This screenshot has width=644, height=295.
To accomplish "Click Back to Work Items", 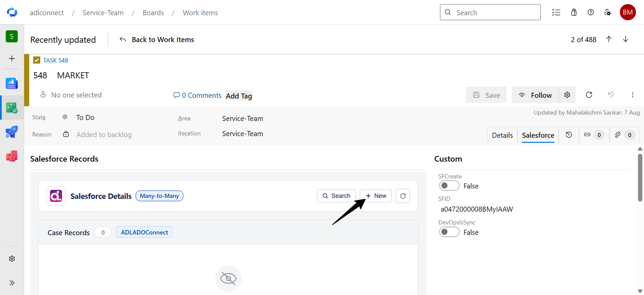I will tap(157, 39).
